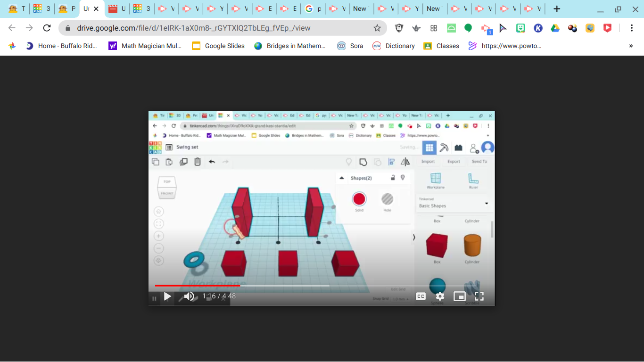644x362 pixels.
Task: Enter fullscreen from the video controls
Action: click(x=479, y=296)
